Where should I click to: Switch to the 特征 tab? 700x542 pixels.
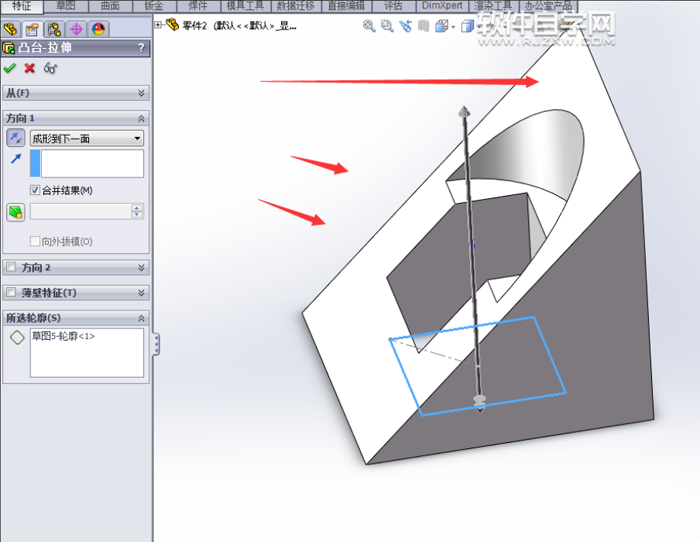click(21, 6)
